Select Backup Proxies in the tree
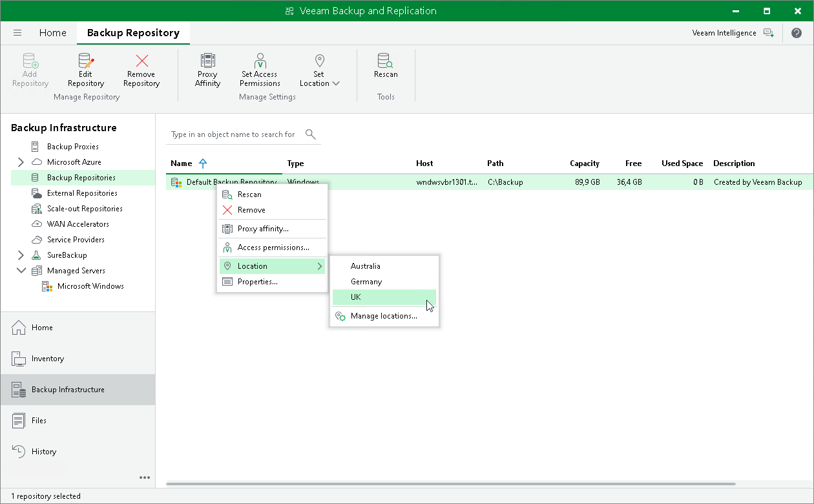 coord(72,147)
